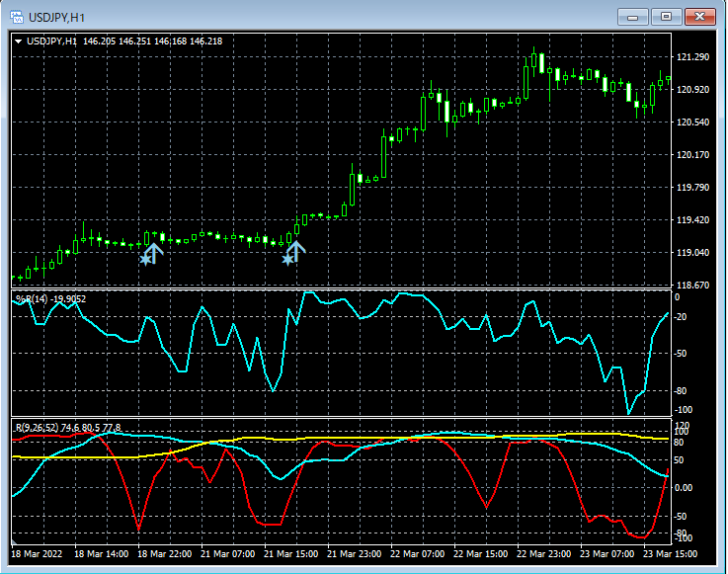This screenshot has width=728, height=574.
Task: Click the chart window icon in title bar
Action: pos(16,17)
